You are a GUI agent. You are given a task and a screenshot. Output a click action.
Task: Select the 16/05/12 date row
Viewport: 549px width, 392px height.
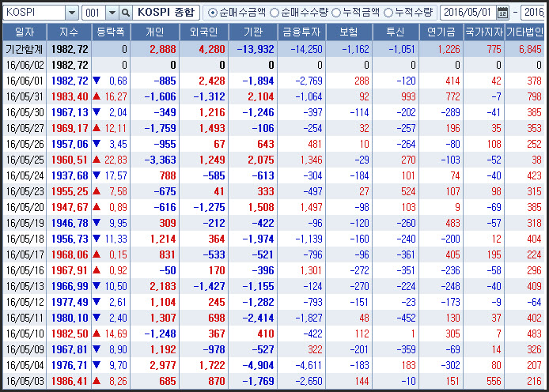click(x=274, y=302)
